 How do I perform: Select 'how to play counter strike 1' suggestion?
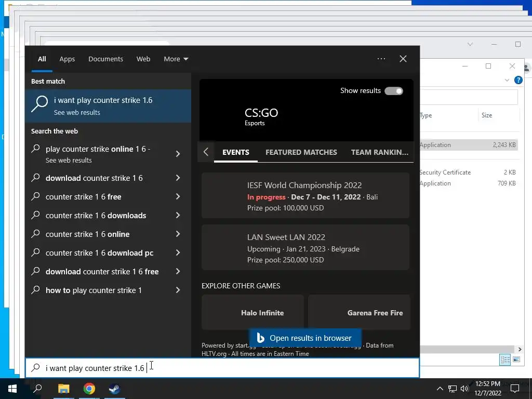coord(94,290)
